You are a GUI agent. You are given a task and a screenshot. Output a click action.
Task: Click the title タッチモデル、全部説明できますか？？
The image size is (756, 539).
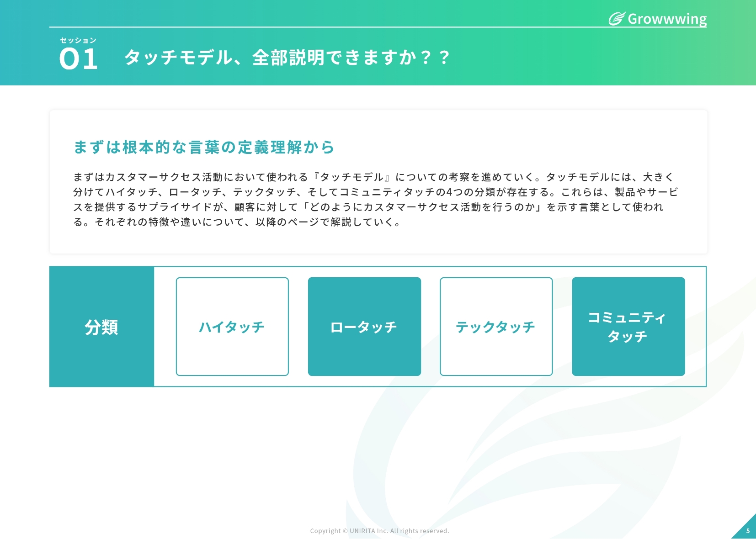287,58
